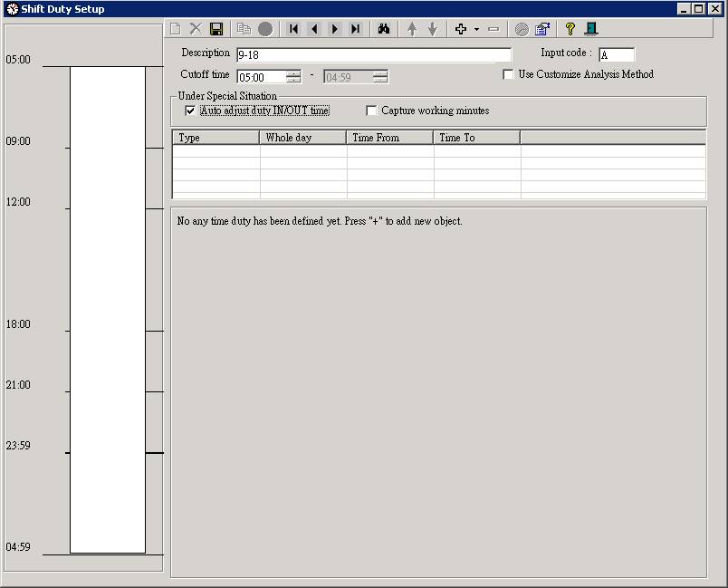
Task: Click the Input code field
Action: coord(616,54)
